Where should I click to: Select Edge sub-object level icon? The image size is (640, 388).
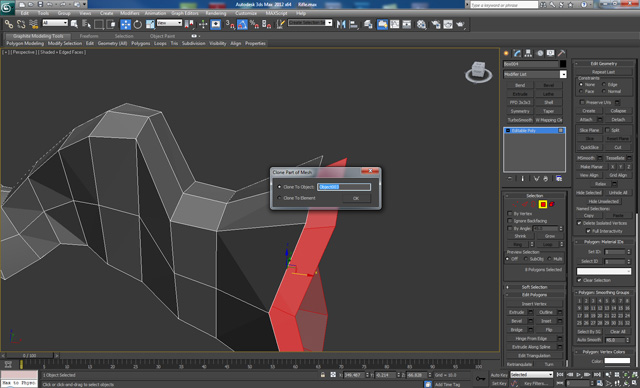(524, 204)
